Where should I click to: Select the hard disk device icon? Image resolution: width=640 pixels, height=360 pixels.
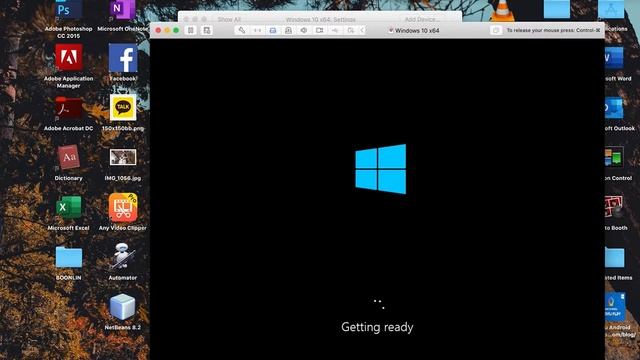(273, 30)
